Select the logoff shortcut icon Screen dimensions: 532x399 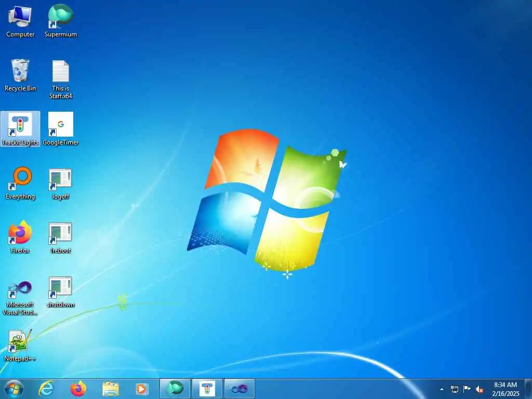tap(60, 183)
